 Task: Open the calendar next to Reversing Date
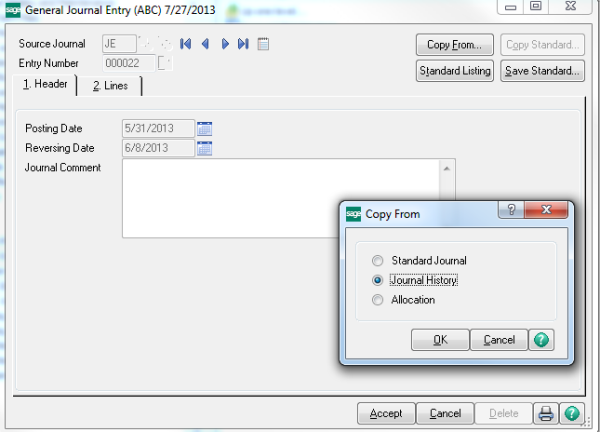coord(205,148)
